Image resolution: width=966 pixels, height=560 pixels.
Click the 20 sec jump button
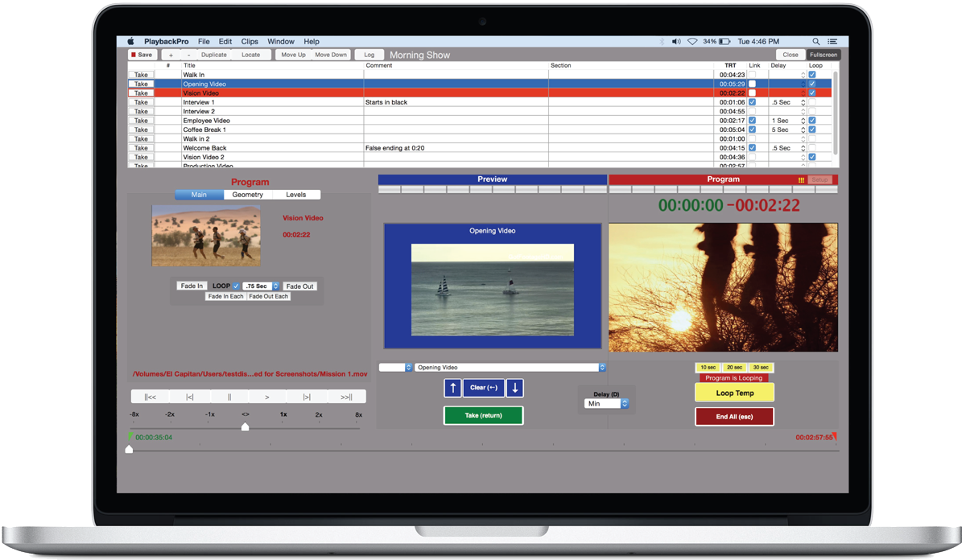click(x=734, y=367)
